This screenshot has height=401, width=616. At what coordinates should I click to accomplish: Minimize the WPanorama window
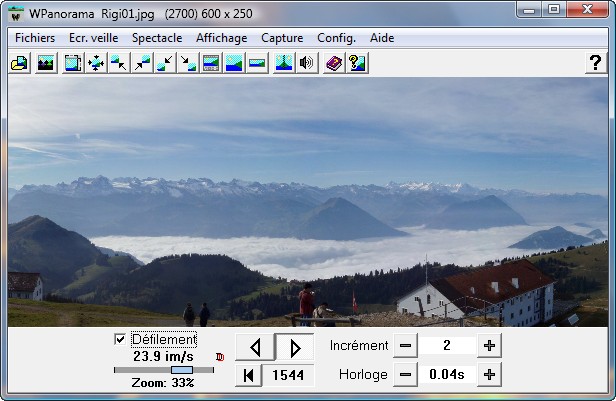click(x=529, y=10)
